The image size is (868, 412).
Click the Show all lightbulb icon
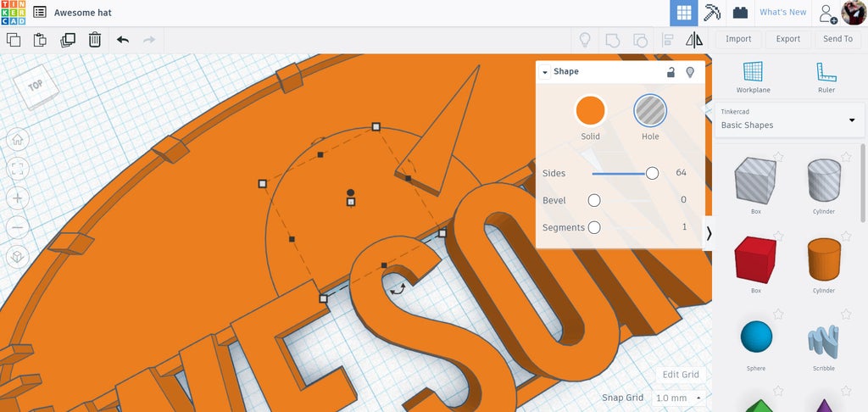click(x=585, y=39)
